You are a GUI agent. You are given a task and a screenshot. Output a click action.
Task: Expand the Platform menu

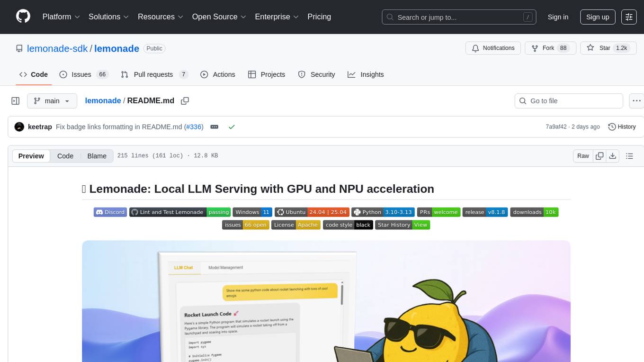pyautogui.click(x=61, y=17)
